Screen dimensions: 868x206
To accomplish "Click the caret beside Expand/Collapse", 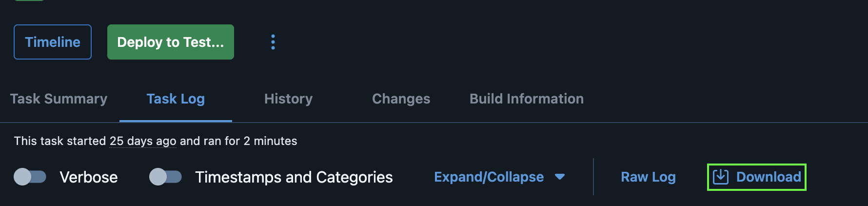I will (x=560, y=177).
